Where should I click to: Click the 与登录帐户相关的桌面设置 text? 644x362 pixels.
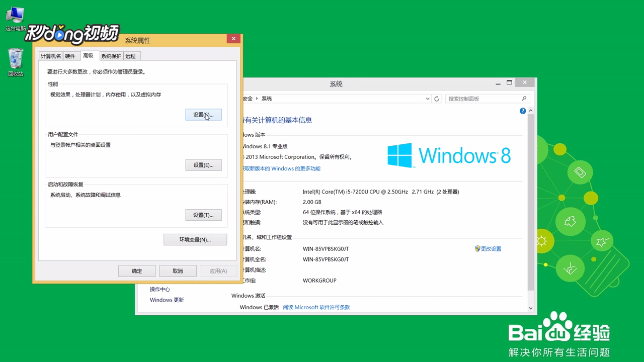tap(80, 145)
